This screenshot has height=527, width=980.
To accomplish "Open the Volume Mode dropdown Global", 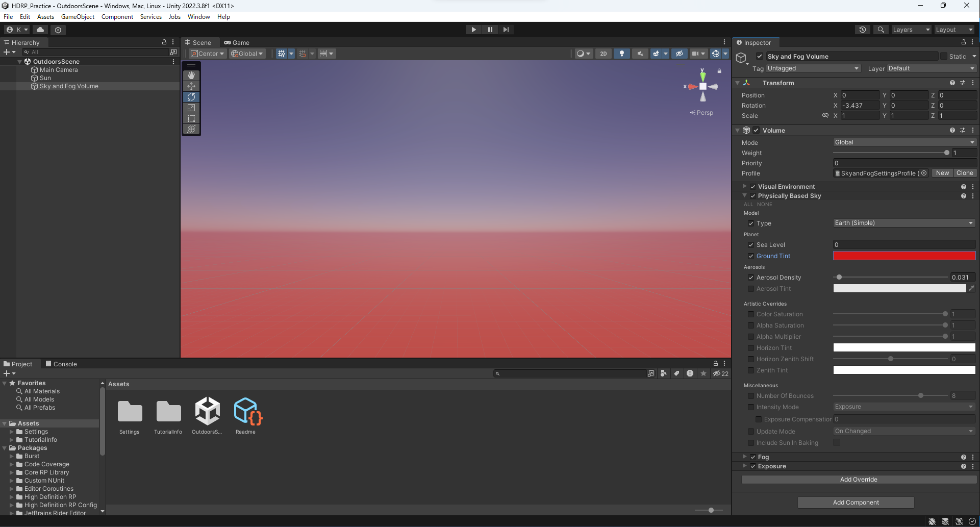I will coord(904,142).
